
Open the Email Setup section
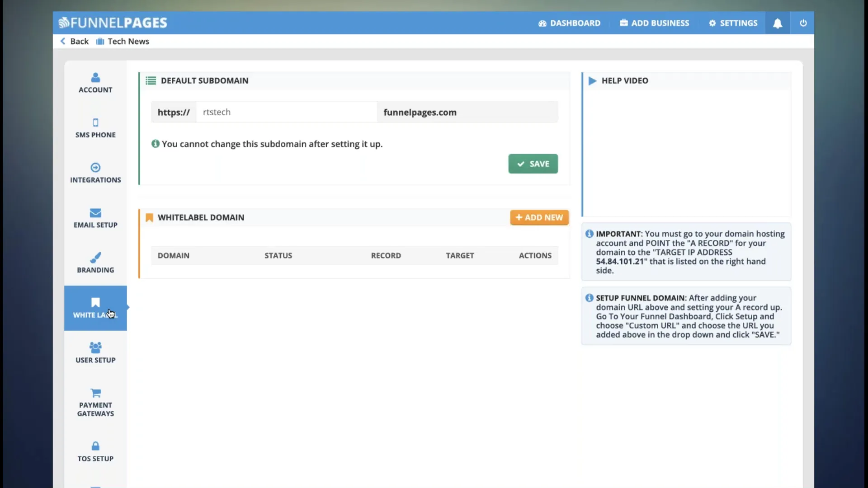pos(95,218)
